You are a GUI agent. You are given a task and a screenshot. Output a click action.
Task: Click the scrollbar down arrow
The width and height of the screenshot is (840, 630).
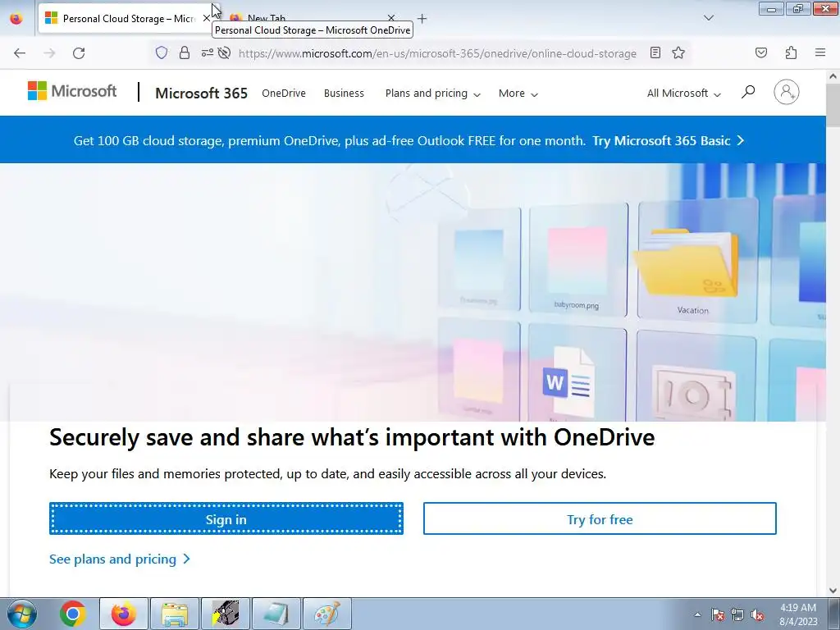[x=833, y=591]
